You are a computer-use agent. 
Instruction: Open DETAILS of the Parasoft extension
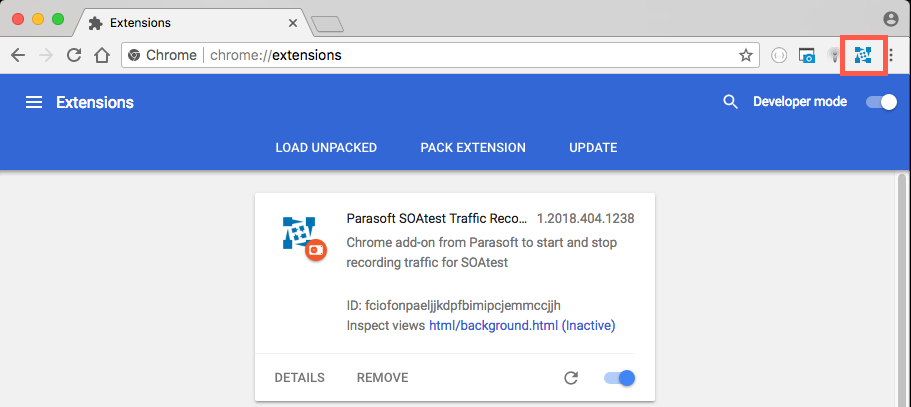coord(299,378)
